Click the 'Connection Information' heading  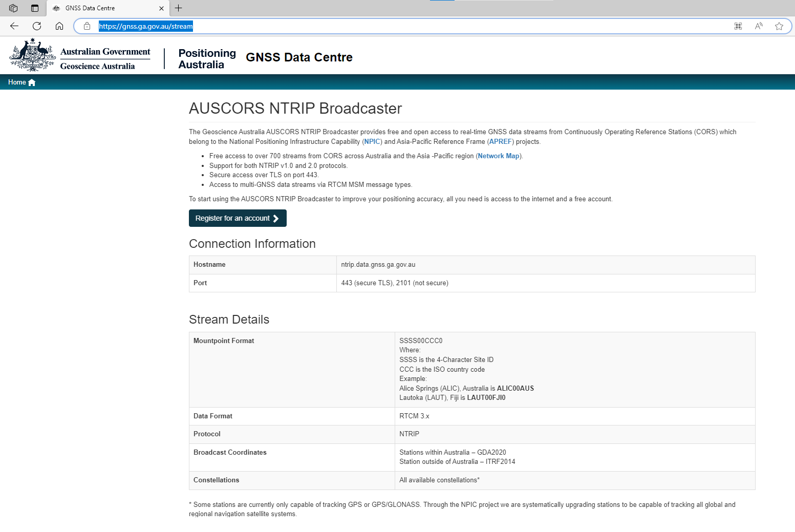(x=252, y=244)
